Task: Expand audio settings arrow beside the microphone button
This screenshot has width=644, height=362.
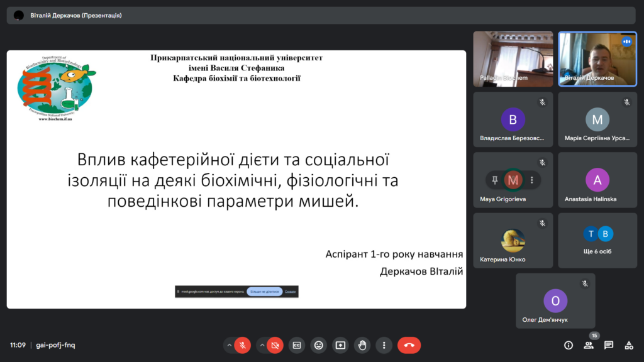Action: point(228,345)
